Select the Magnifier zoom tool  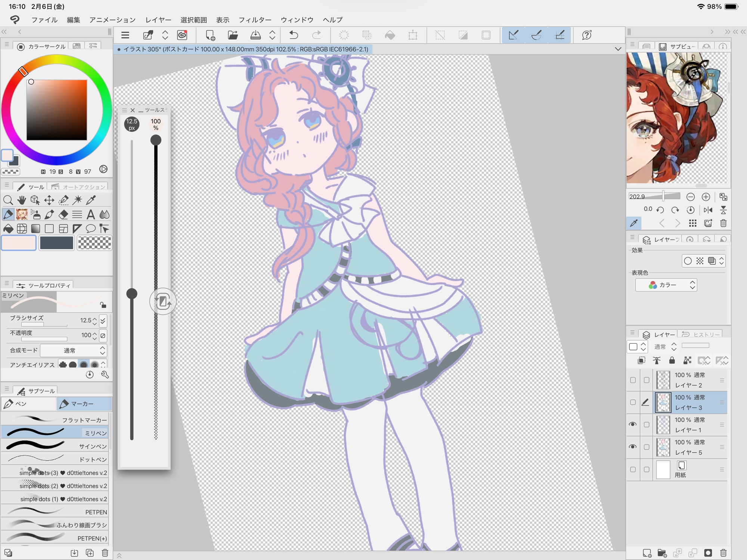tap(8, 200)
